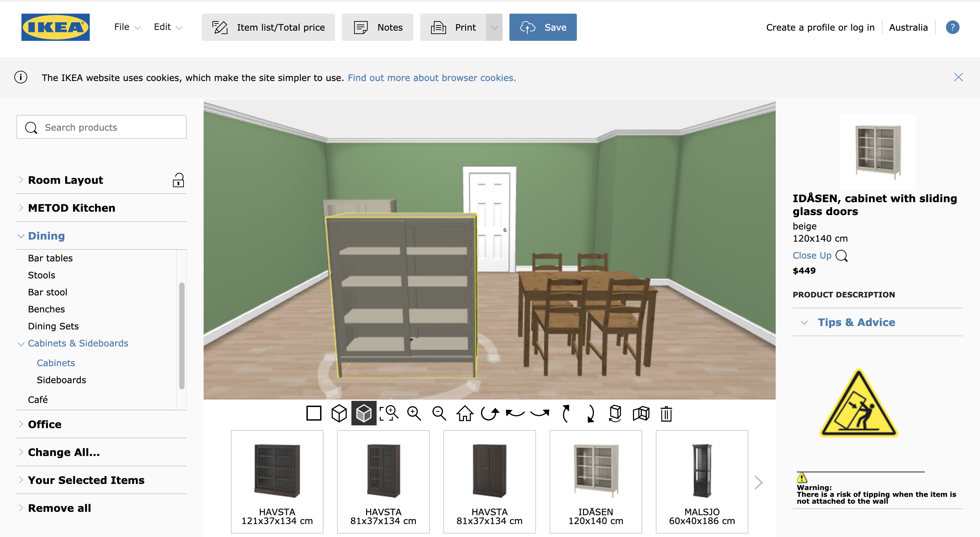The height and width of the screenshot is (537, 980).
Task: Click the category list scrollbar
Action: (x=181, y=336)
